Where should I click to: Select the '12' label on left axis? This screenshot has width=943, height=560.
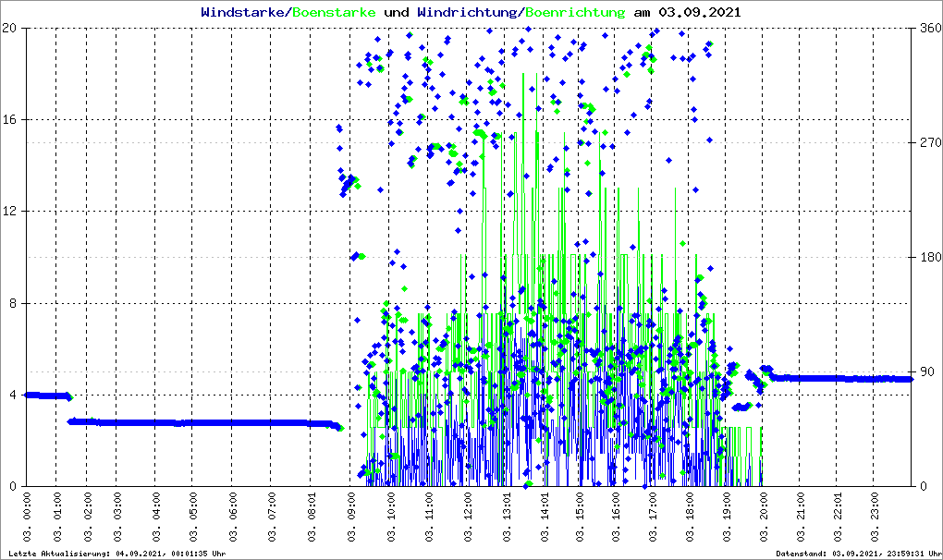[10, 212]
